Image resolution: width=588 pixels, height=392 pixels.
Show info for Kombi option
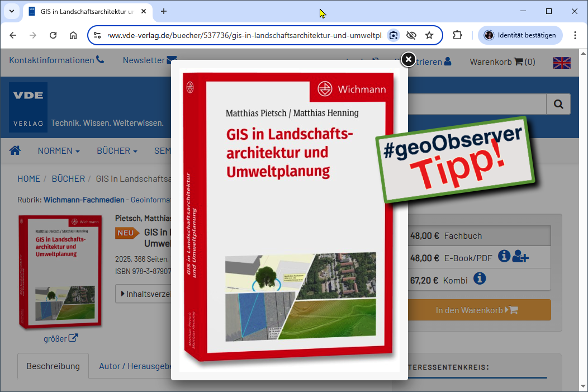pos(480,278)
